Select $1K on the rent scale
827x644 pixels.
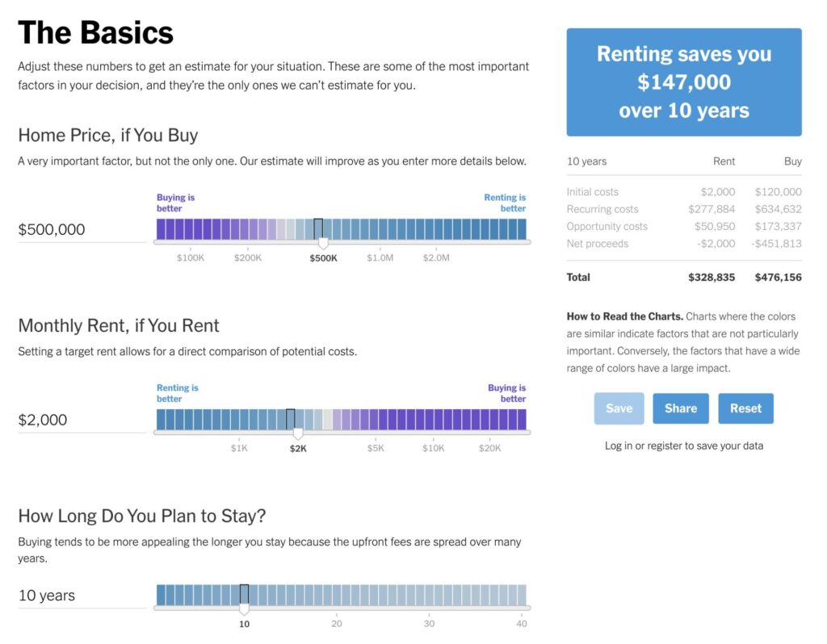(x=239, y=448)
